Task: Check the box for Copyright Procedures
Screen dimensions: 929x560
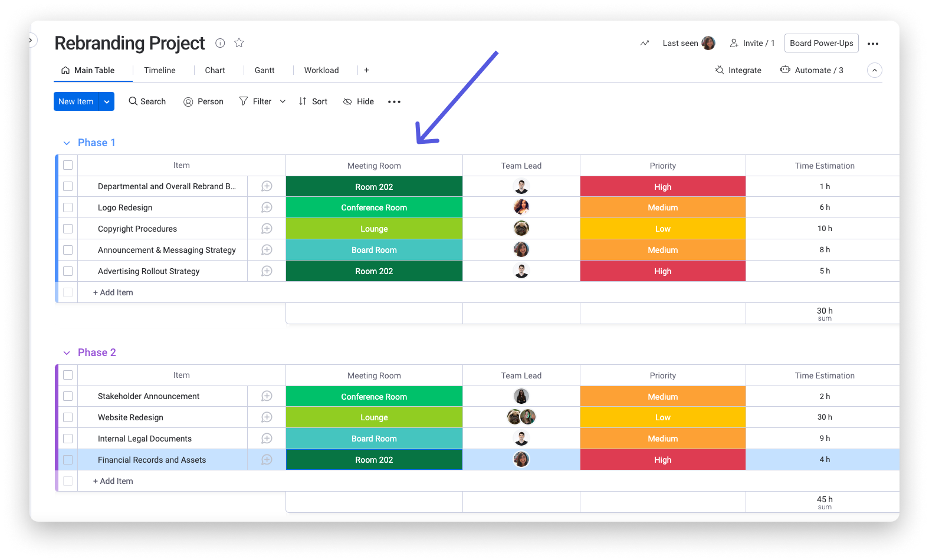Action: (68, 229)
